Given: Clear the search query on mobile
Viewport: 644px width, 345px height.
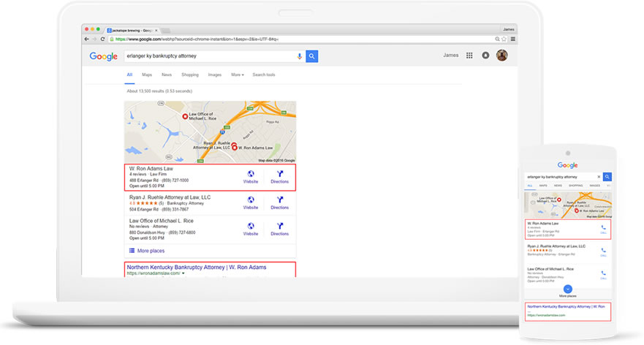Looking at the screenshot, I should coord(599,177).
